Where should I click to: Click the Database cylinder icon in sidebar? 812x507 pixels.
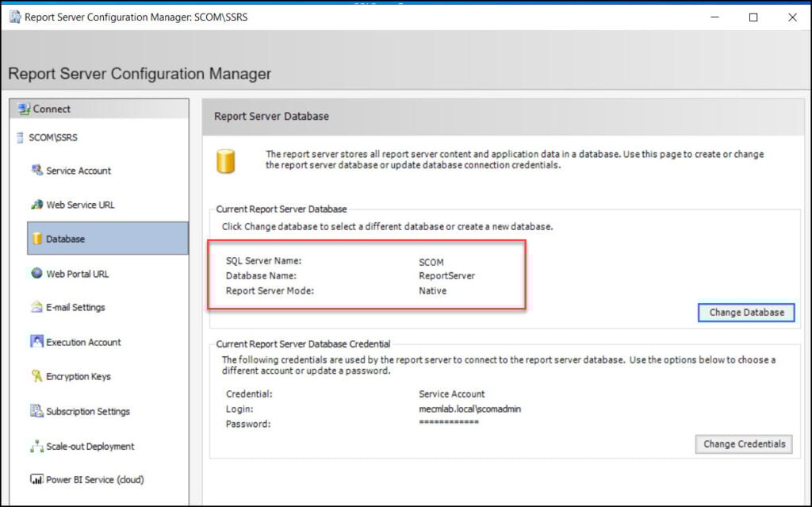coord(36,239)
